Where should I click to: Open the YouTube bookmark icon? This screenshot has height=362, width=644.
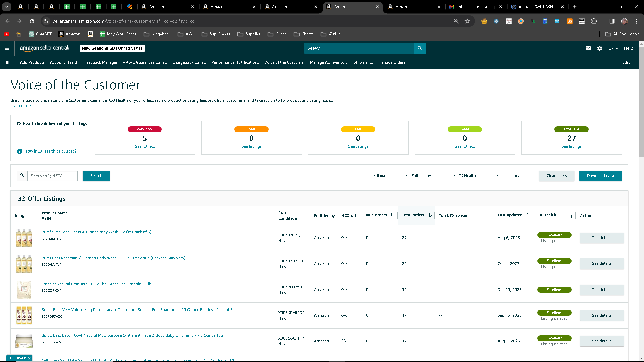pos(7,34)
